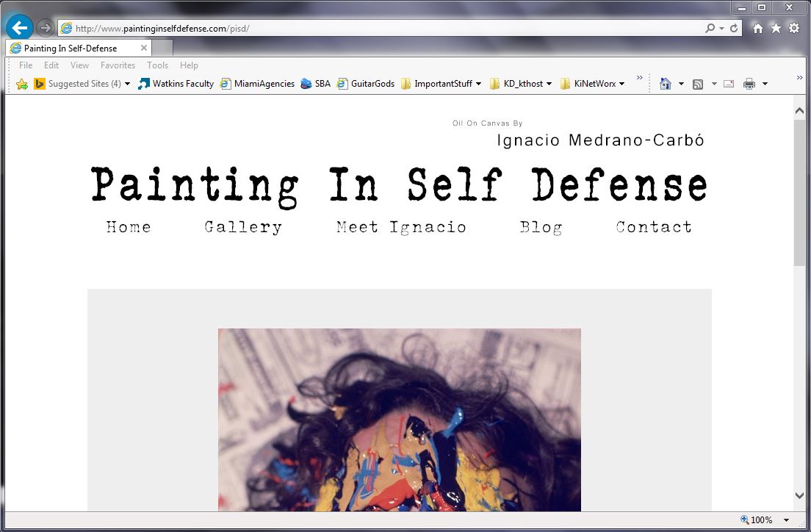Screen dimensions: 811x532
Task: Show more favorites with the chevron overflow
Action: coord(640,78)
